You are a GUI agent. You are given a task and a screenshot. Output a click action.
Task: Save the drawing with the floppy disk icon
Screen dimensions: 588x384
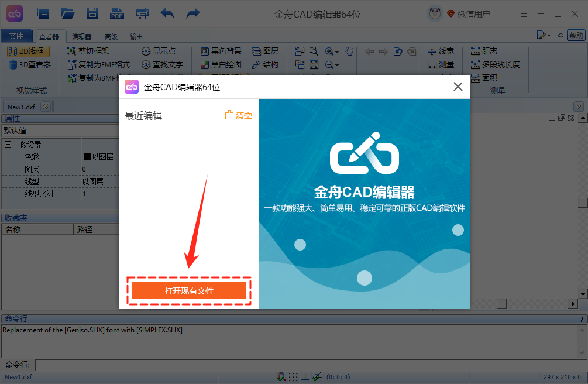[92, 14]
